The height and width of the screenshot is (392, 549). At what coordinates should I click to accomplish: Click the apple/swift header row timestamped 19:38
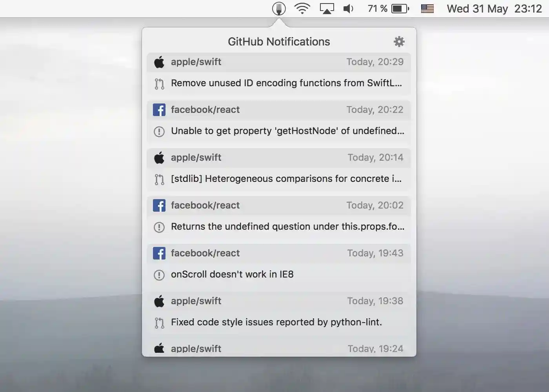(x=278, y=301)
